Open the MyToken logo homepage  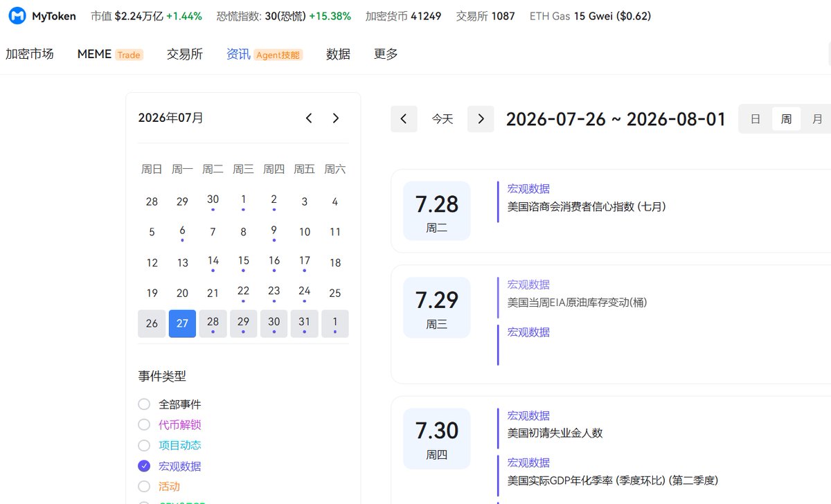43,16
